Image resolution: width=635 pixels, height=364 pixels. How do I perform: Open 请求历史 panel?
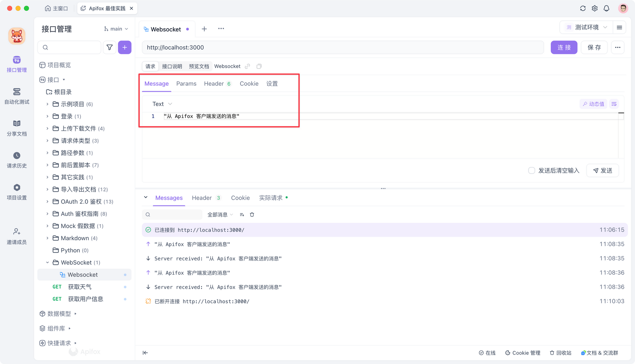pos(16,160)
